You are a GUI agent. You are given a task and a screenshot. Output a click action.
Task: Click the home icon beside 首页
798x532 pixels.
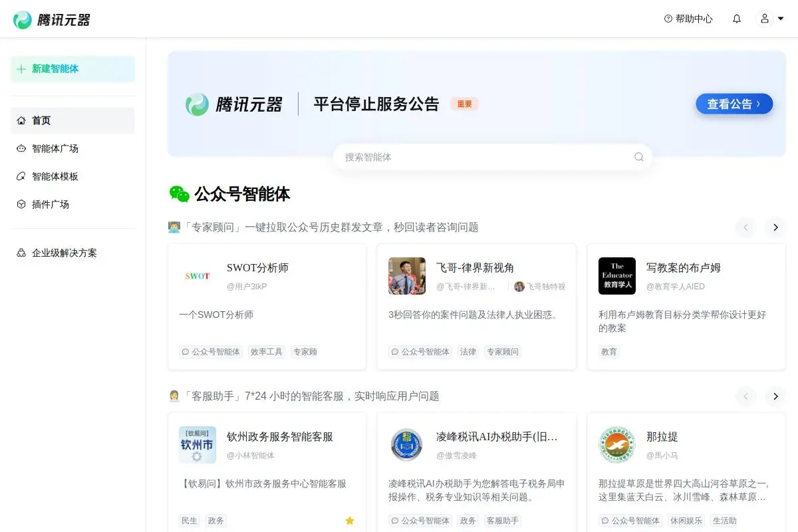coord(21,120)
